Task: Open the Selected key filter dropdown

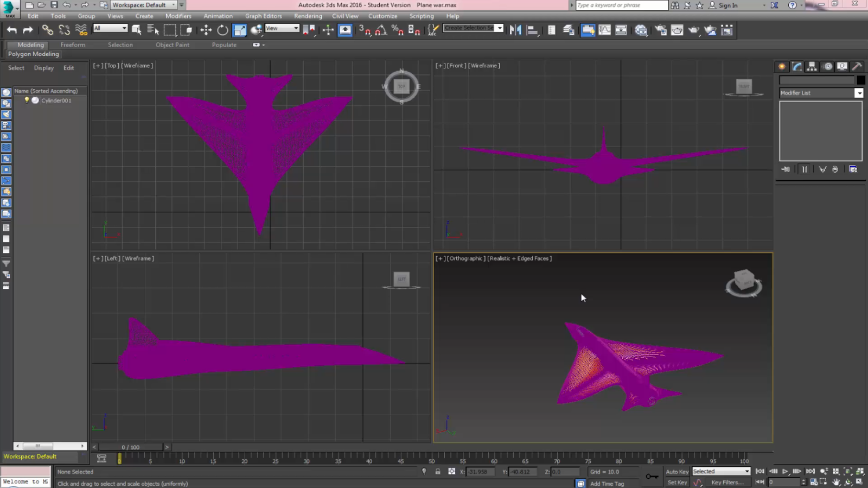Action: click(x=721, y=471)
